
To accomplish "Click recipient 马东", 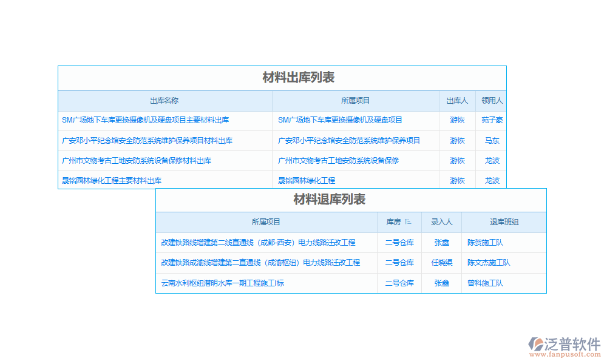I will tap(492, 140).
